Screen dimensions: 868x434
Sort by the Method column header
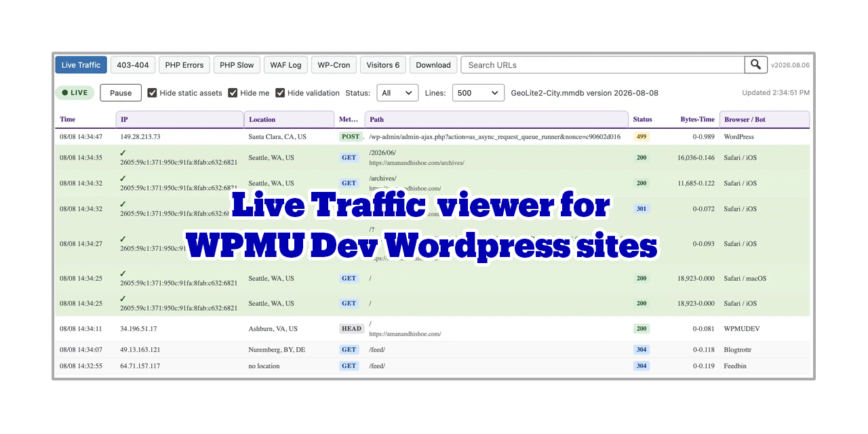click(x=349, y=119)
